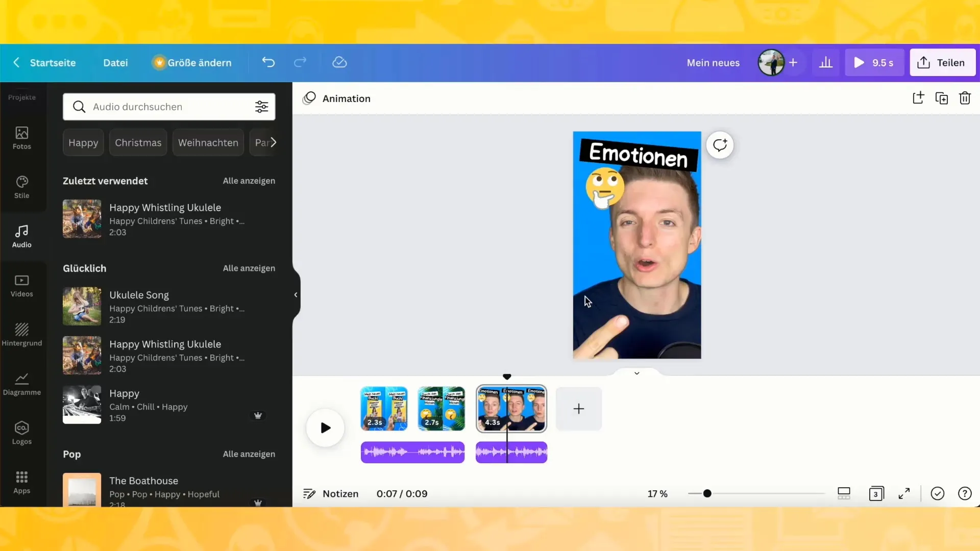Click the Audio panel icon in sidebar

pyautogui.click(x=21, y=236)
